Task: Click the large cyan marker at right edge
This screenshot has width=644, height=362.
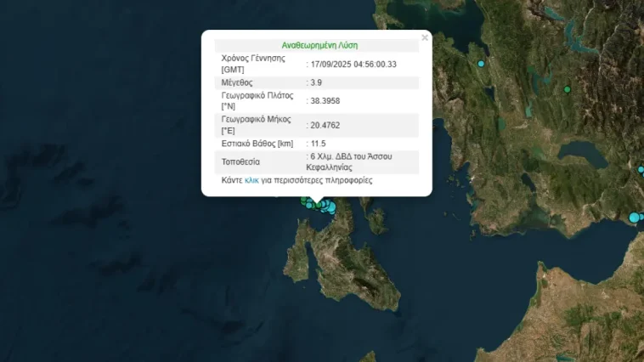Action: click(x=634, y=218)
